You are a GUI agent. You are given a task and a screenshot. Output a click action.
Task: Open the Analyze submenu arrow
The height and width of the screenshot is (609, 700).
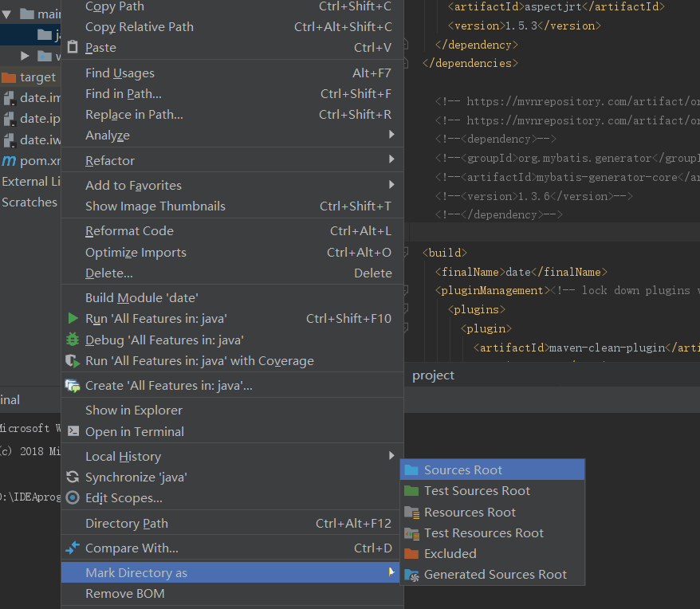point(391,135)
